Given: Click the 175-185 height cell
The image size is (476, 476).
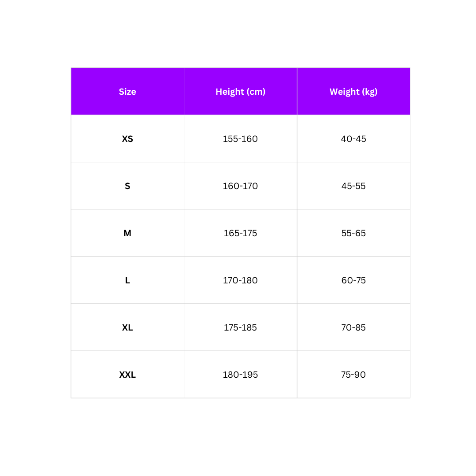Looking at the screenshot, I should (240, 327).
